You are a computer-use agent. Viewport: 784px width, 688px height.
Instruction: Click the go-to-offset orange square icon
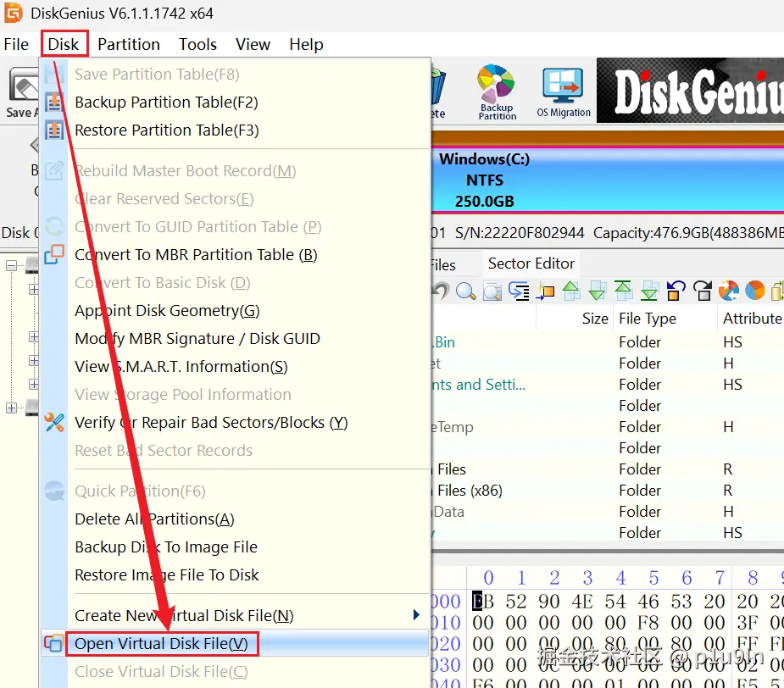545,291
